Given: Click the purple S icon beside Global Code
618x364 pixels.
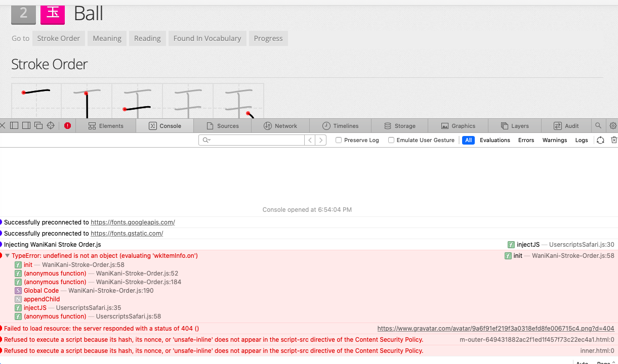Looking at the screenshot, I should click(18, 291).
